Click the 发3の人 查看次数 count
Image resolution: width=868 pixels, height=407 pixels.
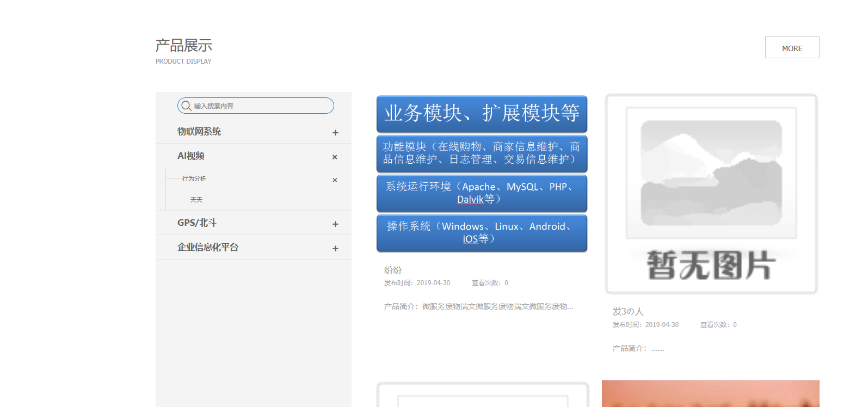point(718,325)
